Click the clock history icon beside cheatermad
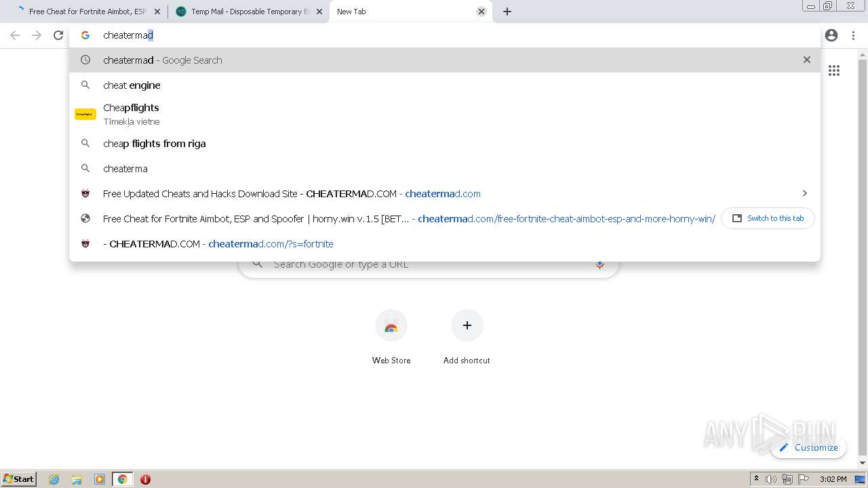868x488 pixels. point(85,60)
